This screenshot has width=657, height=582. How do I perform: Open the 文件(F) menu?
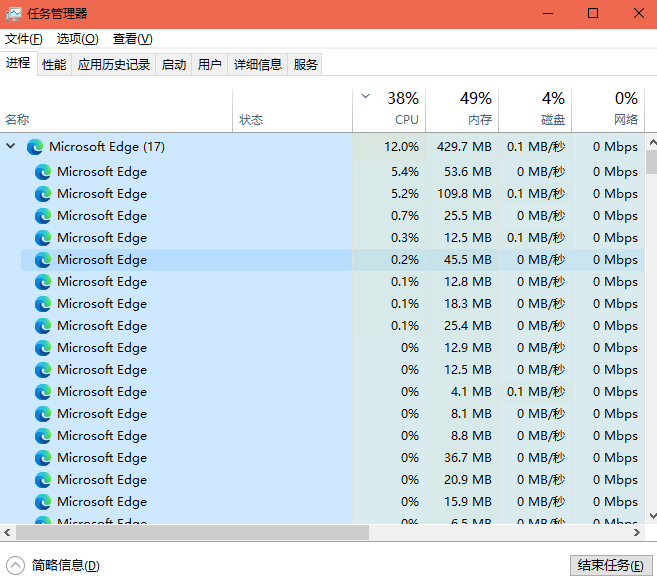[x=23, y=39]
